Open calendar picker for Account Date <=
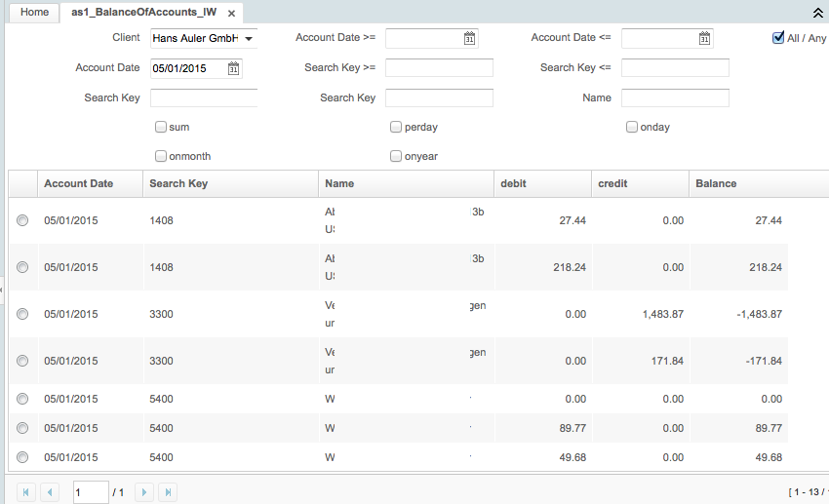 click(704, 39)
